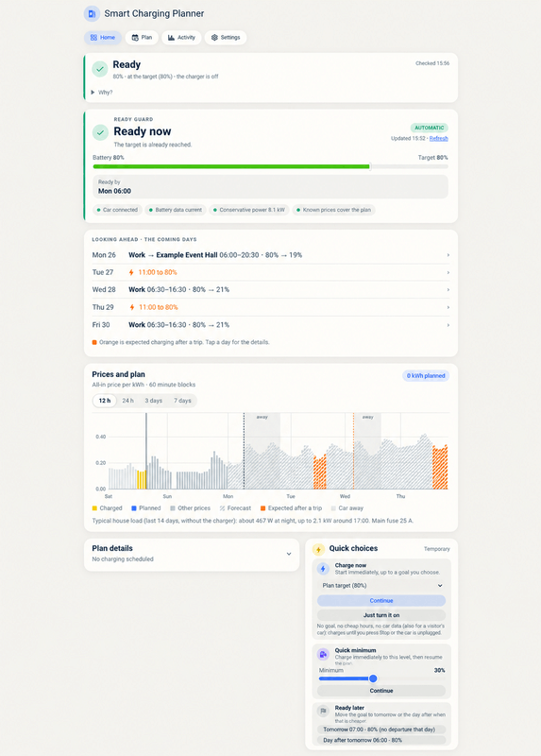Click the orange Expected after a trip legend marker
This screenshot has width=541, height=756.
[x=263, y=508]
